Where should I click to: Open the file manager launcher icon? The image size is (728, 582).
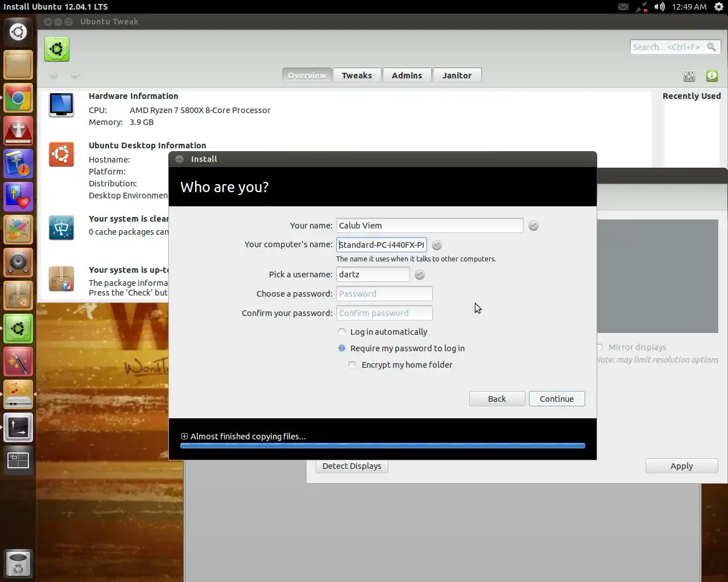tap(18, 65)
